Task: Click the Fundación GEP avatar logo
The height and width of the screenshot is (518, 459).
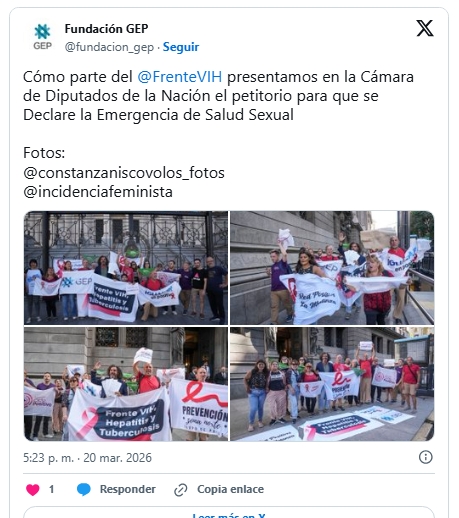Action: click(x=43, y=37)
